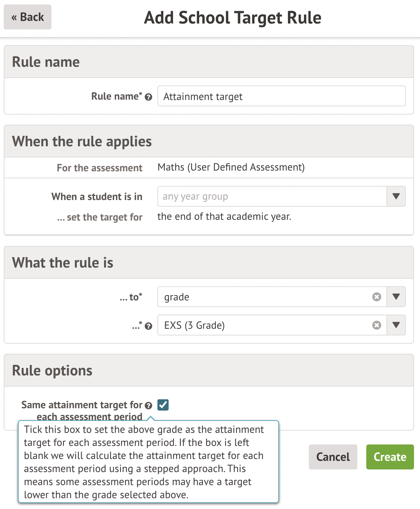Click the 'When the rule applies' header
Viewport: 420px width, 509px height.
(x=82, y=141)
